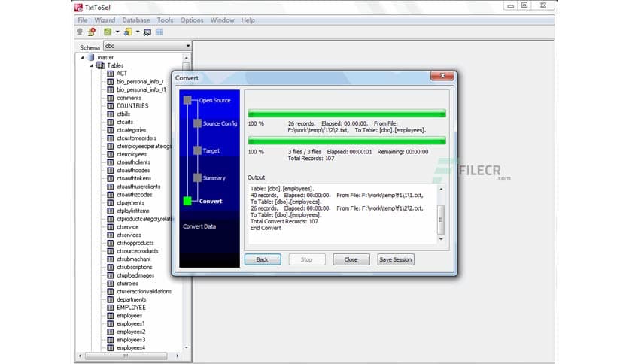This screenshot has height=364, width=629.
Task: Click the employees4 table icon
Action: pos(110,348)
